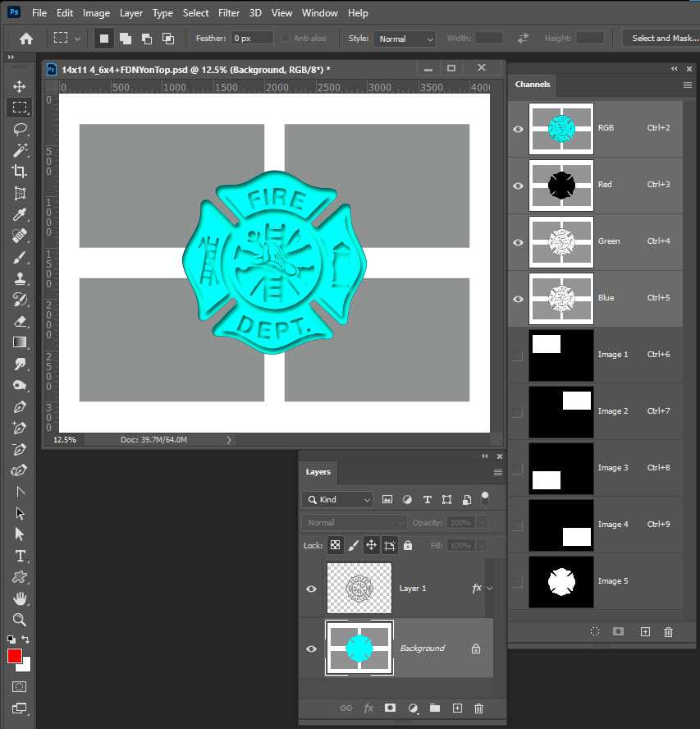Select the Horizontal Type tool
Screen dimensions: 700x729
coord(20,556)
